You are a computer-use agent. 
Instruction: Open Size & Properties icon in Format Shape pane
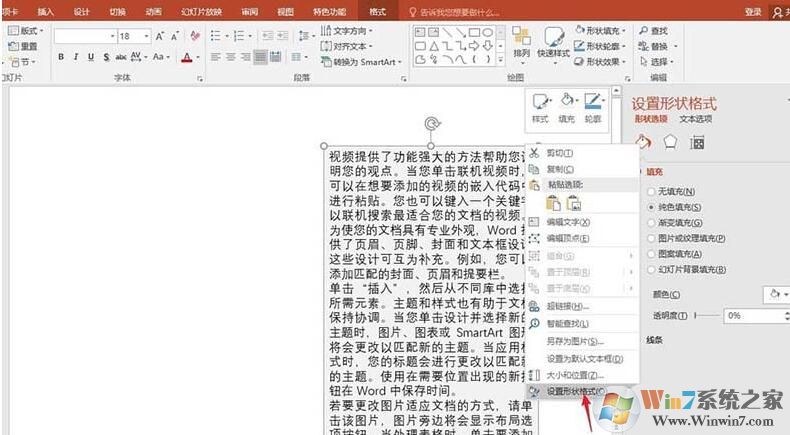697,143
